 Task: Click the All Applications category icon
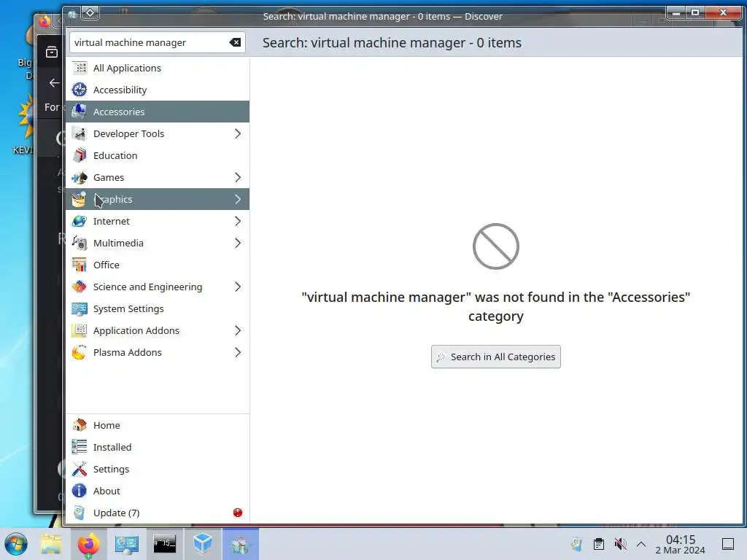click(x=80, y=68)
